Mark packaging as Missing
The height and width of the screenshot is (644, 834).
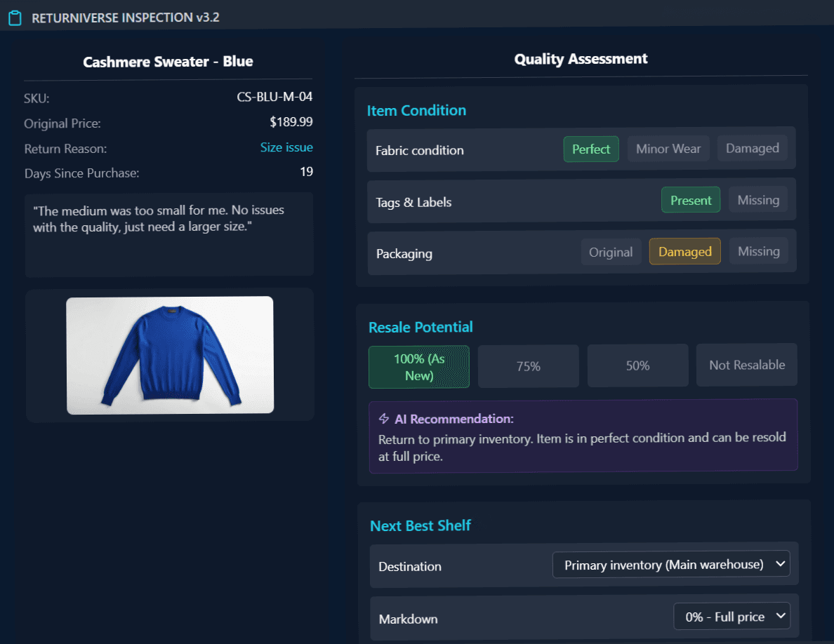[758, 251]
